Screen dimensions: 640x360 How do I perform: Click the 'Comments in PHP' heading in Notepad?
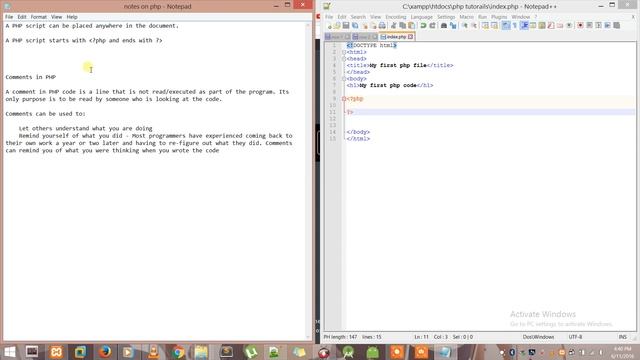point(31,77)
